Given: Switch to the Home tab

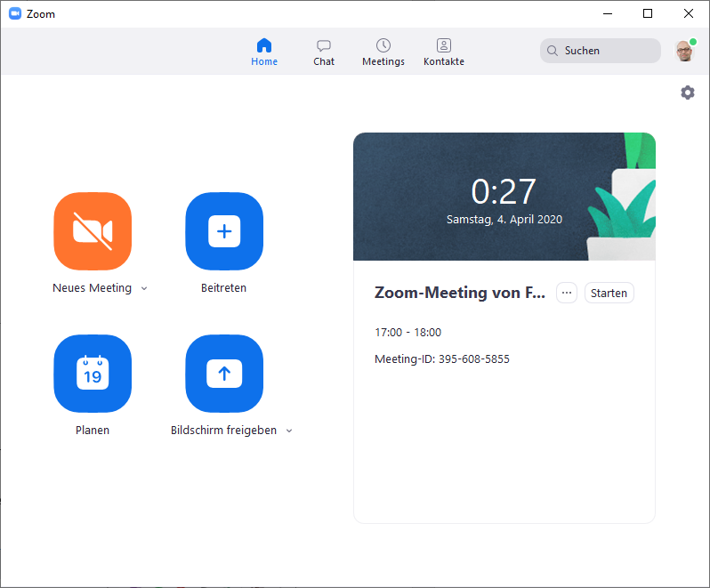Looking at the screenshot, I should (264, 52).
